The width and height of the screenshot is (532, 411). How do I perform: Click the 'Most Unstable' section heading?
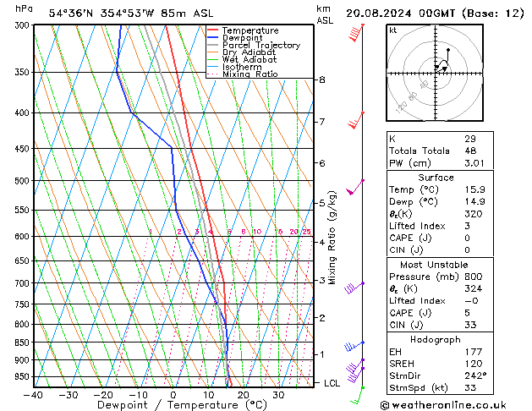pos(434,265)
